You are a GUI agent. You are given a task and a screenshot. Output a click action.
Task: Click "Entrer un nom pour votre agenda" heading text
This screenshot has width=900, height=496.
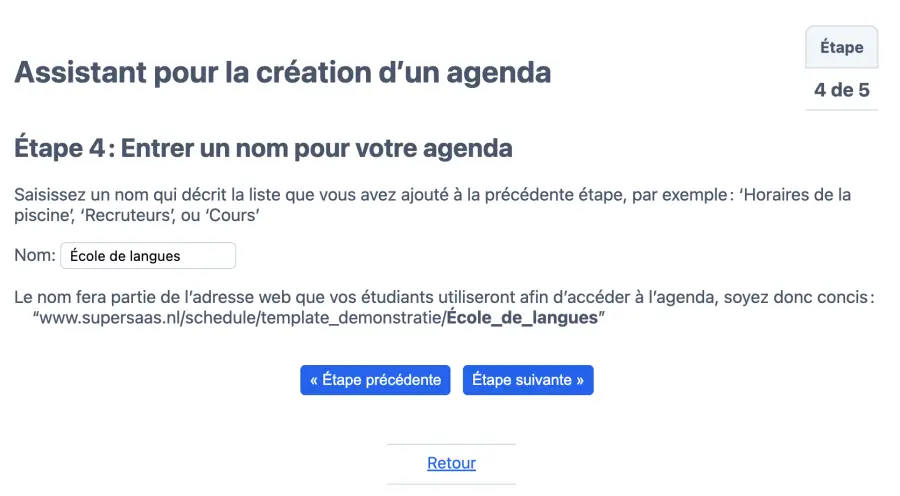317,149
